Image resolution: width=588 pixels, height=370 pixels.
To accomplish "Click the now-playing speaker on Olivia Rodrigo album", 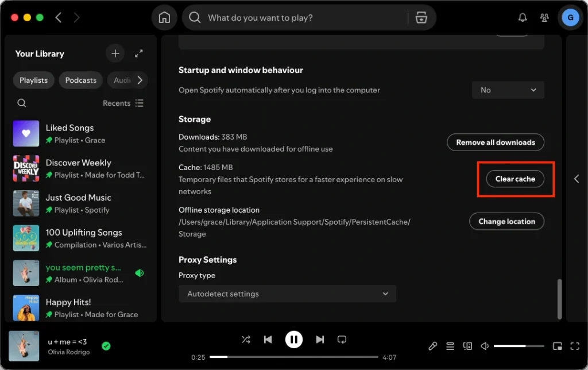I will pyautogui.click(x=140, y=273).
